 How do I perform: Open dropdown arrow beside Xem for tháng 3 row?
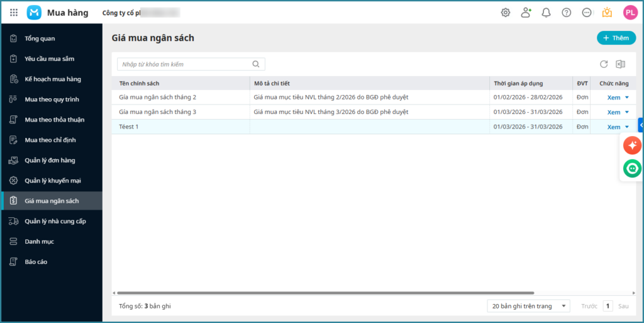(x=627, y=112)
